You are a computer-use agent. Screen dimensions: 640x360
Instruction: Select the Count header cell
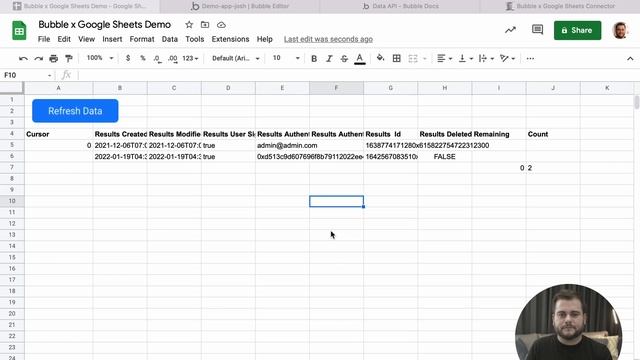point(553,134)
